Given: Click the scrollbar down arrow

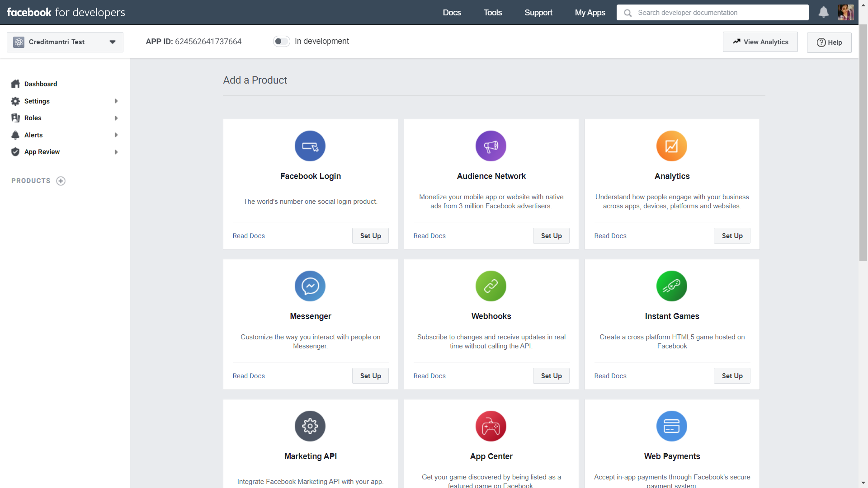Looking at the screenshot, I should pos(863,483).
